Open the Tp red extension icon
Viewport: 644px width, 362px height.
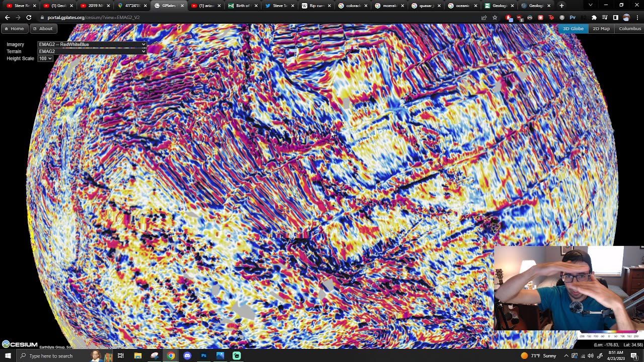pyautogui.click(x=551, y=17)
